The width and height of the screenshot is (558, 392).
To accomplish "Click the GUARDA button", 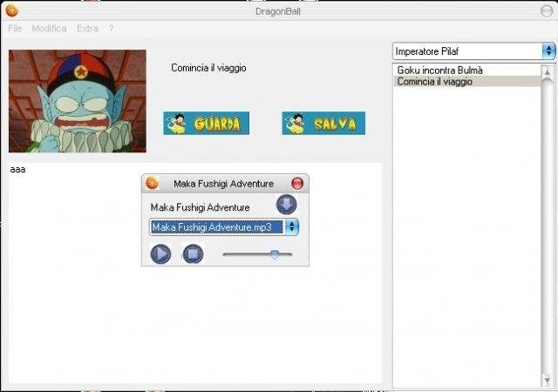I will click(x=206, y=123).
